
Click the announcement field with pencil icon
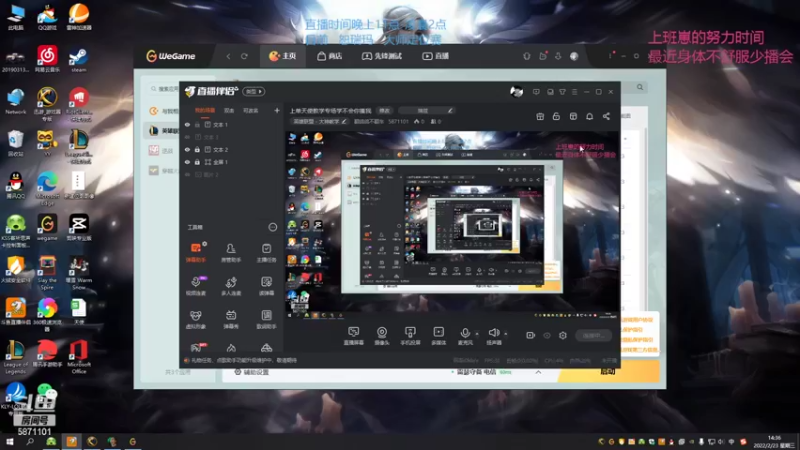pos(426,111)
